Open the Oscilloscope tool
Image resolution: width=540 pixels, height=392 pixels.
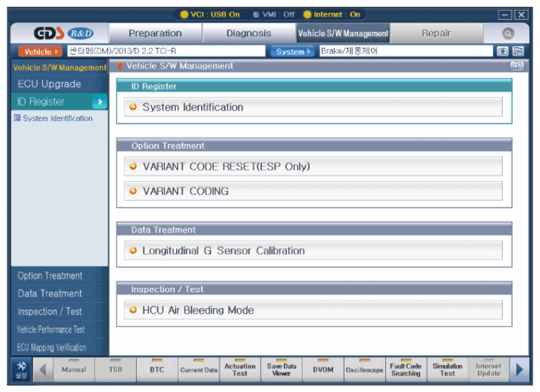[x=365, y=368]
